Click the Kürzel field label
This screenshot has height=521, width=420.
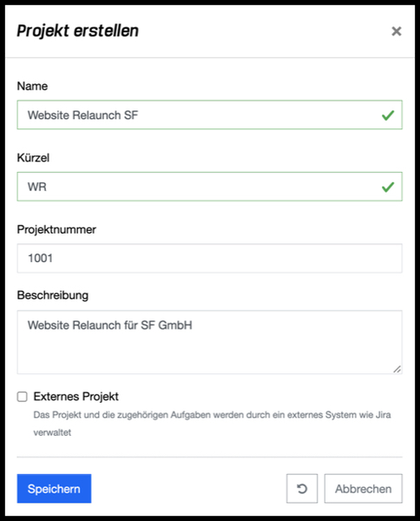tap(33, 157)
